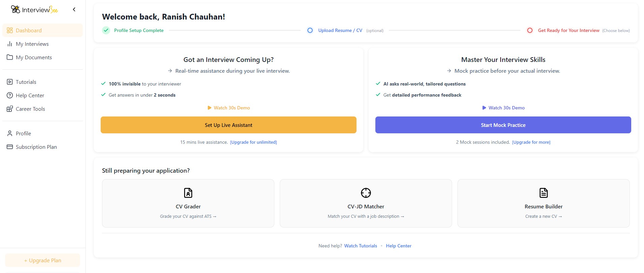Click the Tutorials play icon in sidebar
Image resolution: width=644 pixels, height=273 pixels.
[x=10, y=82]
